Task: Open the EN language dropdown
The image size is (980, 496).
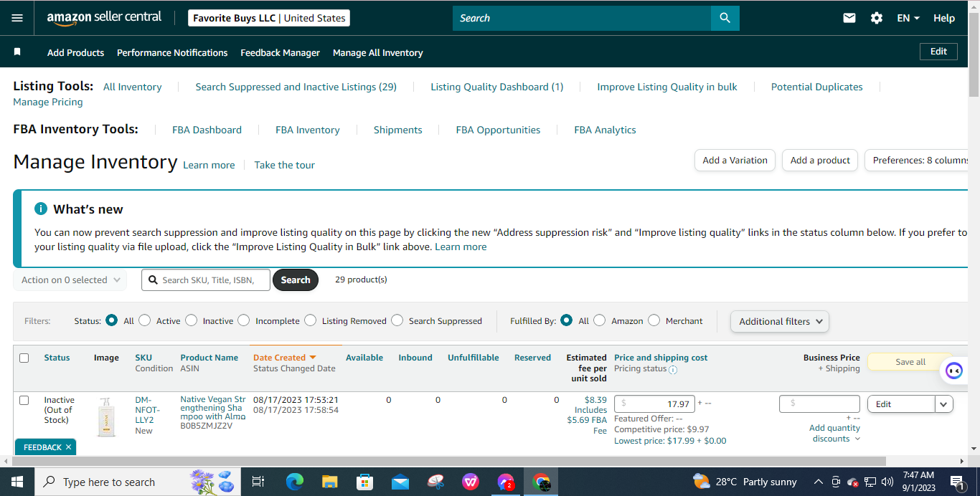Action: (908, 18)
